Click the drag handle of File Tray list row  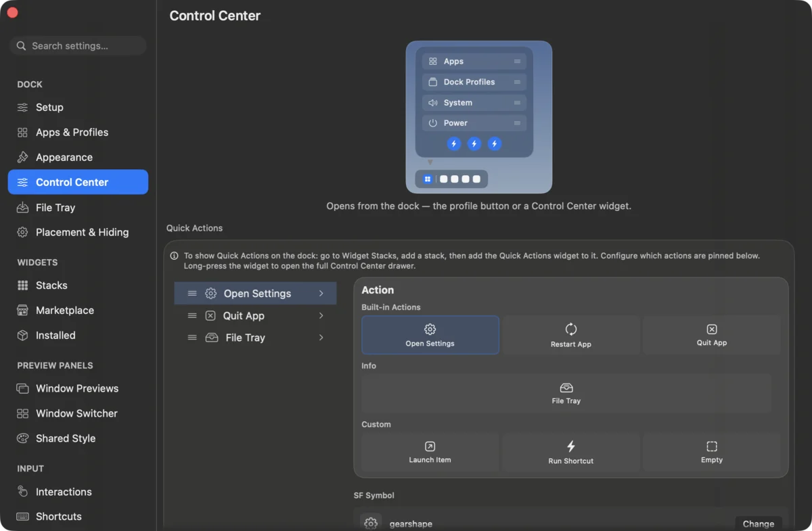tap(192, 338)
